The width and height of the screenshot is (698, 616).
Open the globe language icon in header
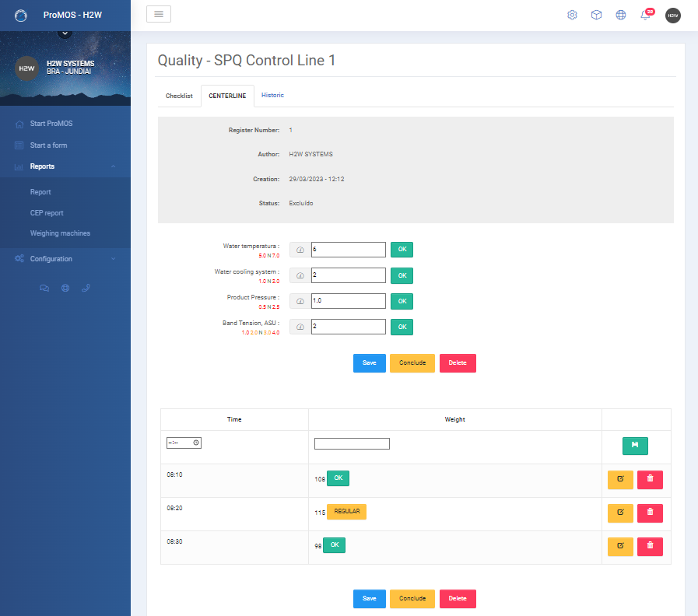620,15
